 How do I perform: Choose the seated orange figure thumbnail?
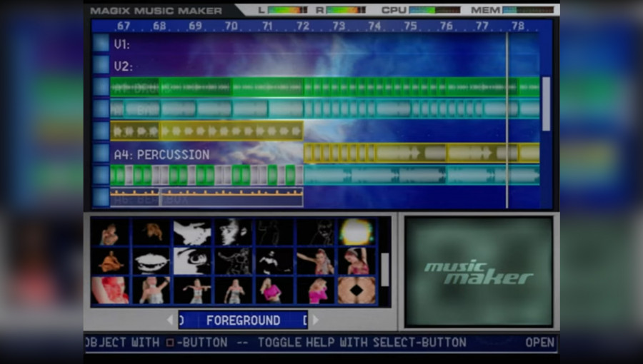click(x=110, y=261)
